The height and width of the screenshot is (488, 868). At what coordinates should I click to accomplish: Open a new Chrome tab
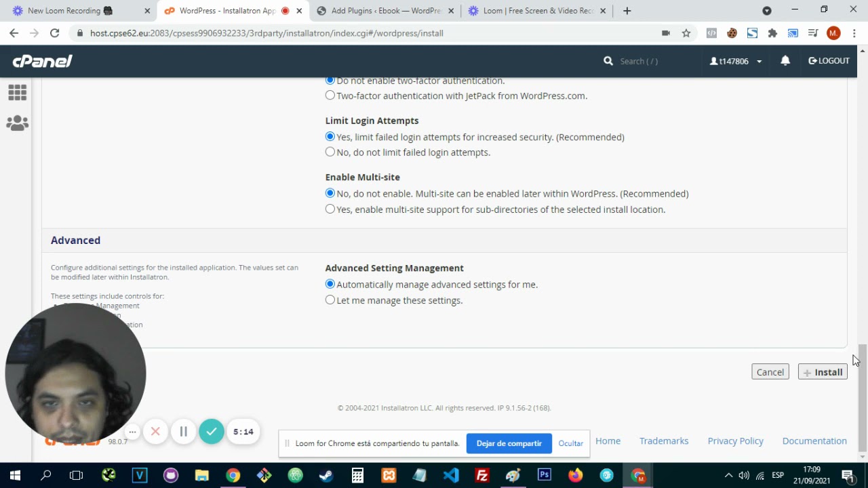(627, 11)
